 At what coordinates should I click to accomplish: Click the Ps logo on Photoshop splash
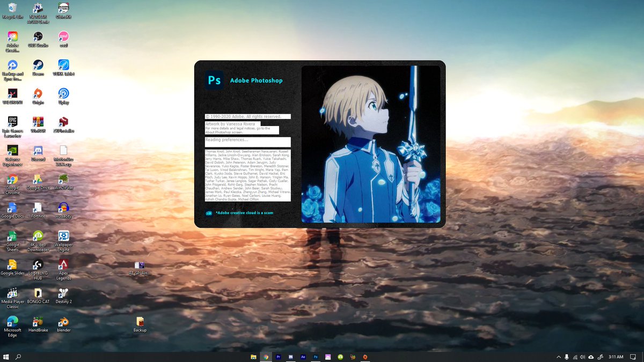(214, 80)
